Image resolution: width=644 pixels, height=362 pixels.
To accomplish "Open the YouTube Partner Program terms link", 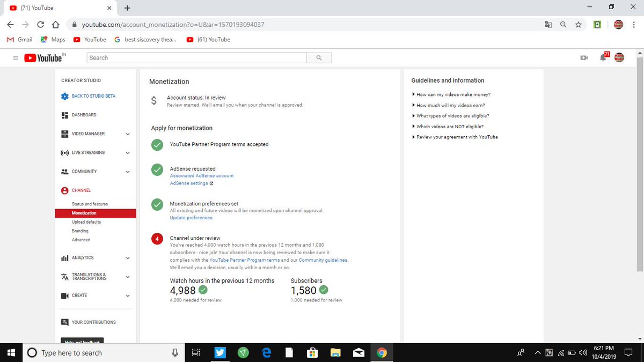I will (x=245, y=260).
